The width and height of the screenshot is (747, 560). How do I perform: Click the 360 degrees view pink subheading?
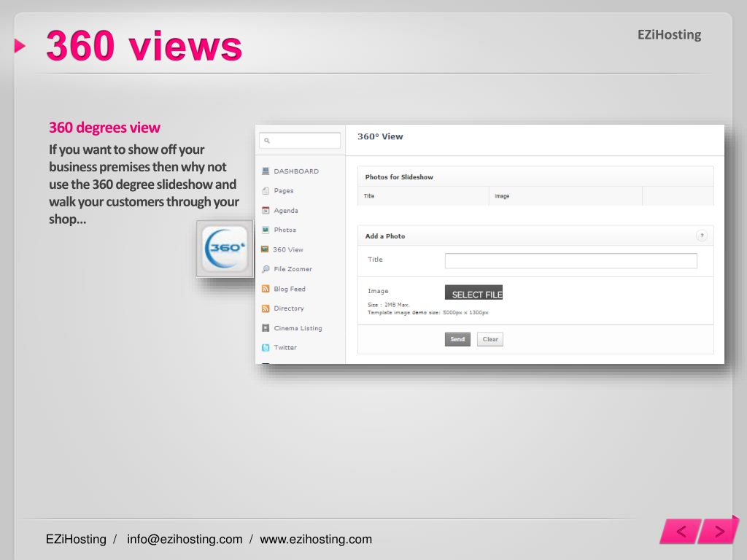(104, 128)
